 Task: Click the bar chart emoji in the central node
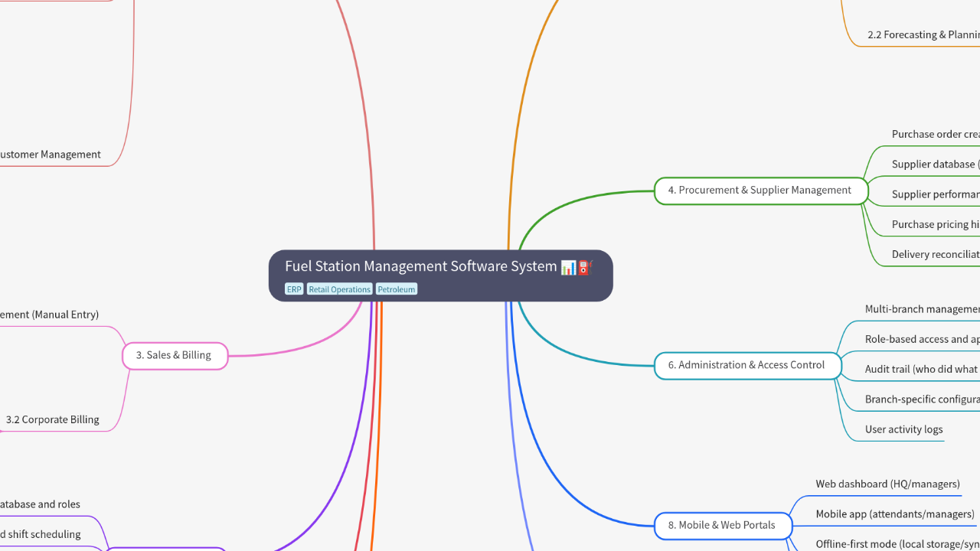point(568,267)
